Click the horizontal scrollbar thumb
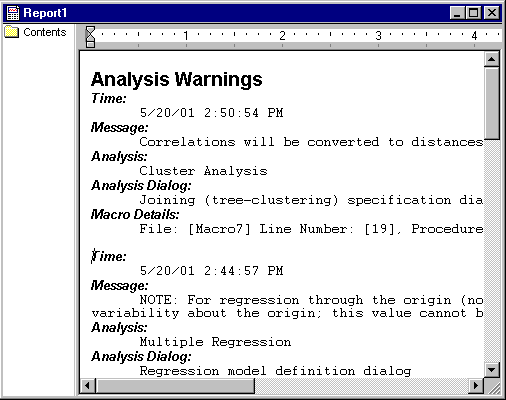This screenshot has width=506, height=400. 175,386
